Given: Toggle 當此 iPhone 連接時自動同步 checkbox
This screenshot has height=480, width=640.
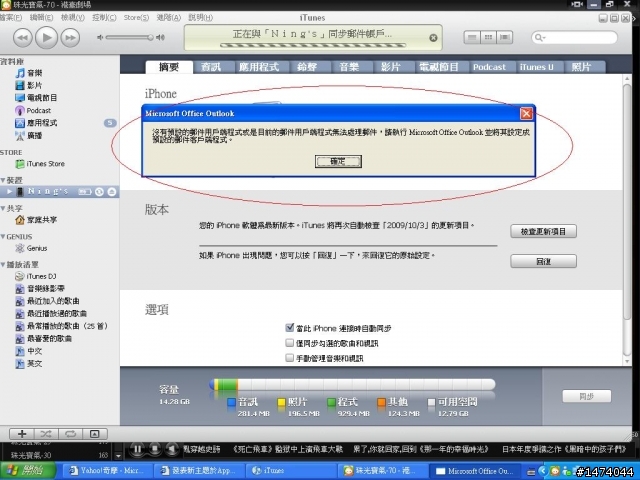Looking at the screenshot, I should click(x=290, y=328).
